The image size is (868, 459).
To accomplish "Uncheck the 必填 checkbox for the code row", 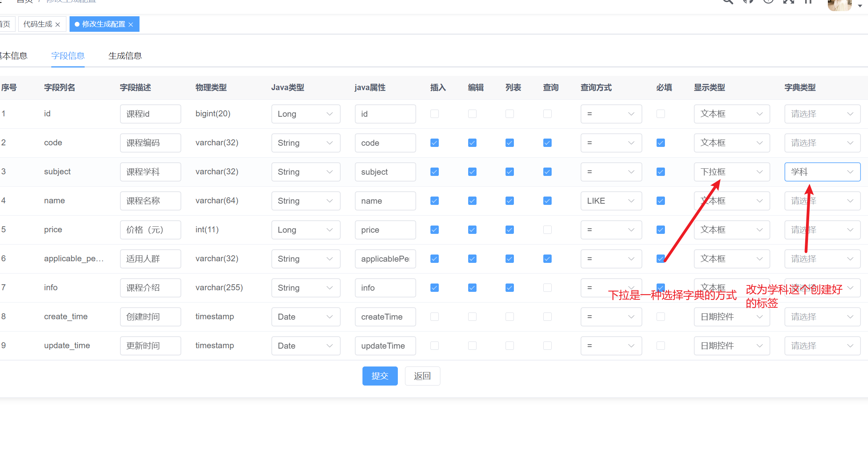I will tap(661, 143).
